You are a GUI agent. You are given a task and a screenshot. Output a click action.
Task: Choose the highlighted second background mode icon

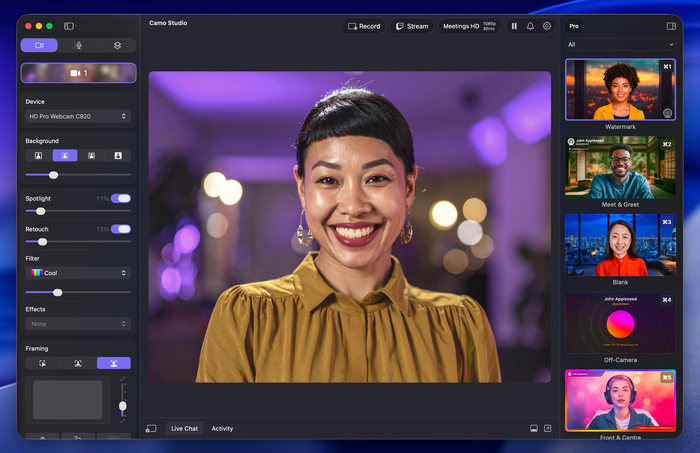65,155
